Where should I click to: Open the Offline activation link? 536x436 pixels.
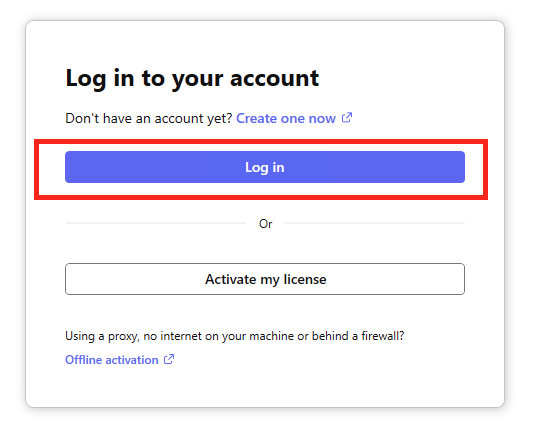[111, 360]
